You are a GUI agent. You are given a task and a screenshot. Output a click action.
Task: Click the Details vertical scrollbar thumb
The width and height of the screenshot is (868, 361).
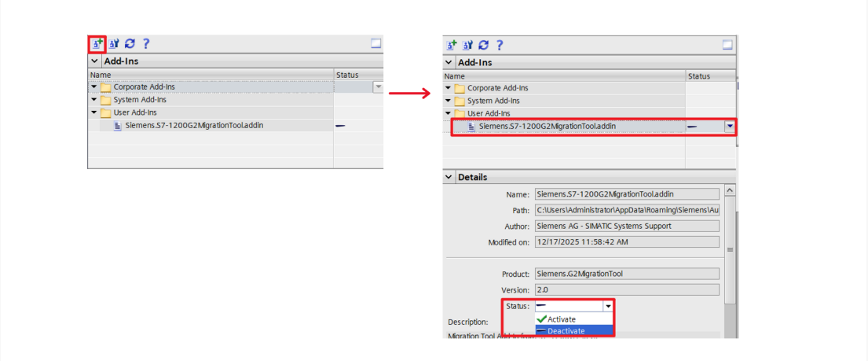pyautogui.click(x=730, y=250)
